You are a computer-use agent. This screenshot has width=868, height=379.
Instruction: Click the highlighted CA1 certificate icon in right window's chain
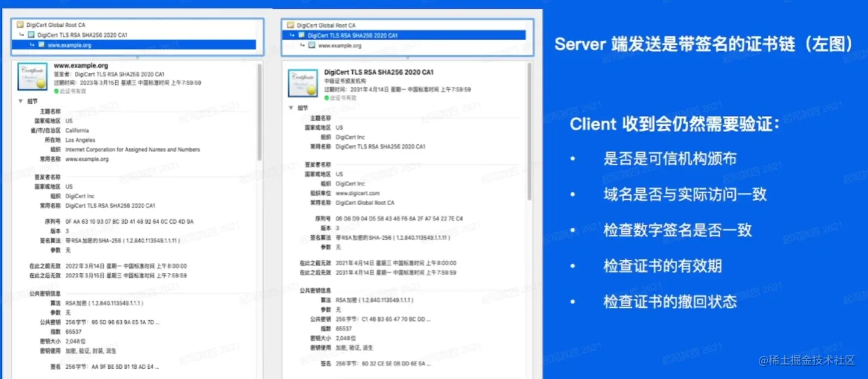tap(302, 35)
